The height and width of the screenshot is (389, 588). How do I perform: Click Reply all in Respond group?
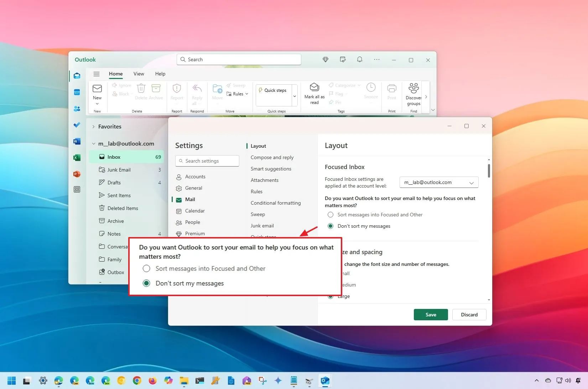pyautogui.click(x=197, y=94)
